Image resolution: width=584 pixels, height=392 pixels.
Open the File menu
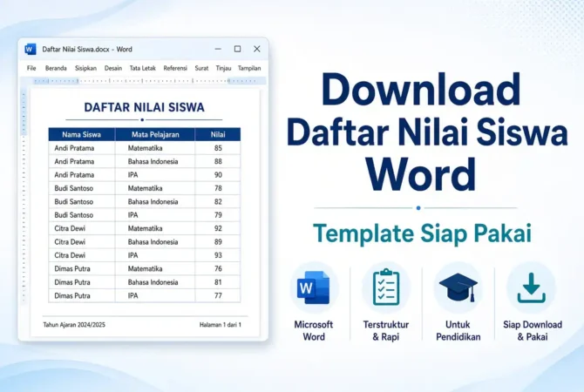pos(31,68)
